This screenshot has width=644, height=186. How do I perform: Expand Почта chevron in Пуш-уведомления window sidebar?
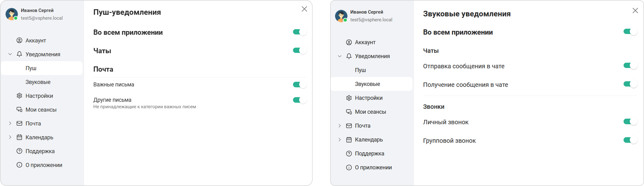(10, 123)
